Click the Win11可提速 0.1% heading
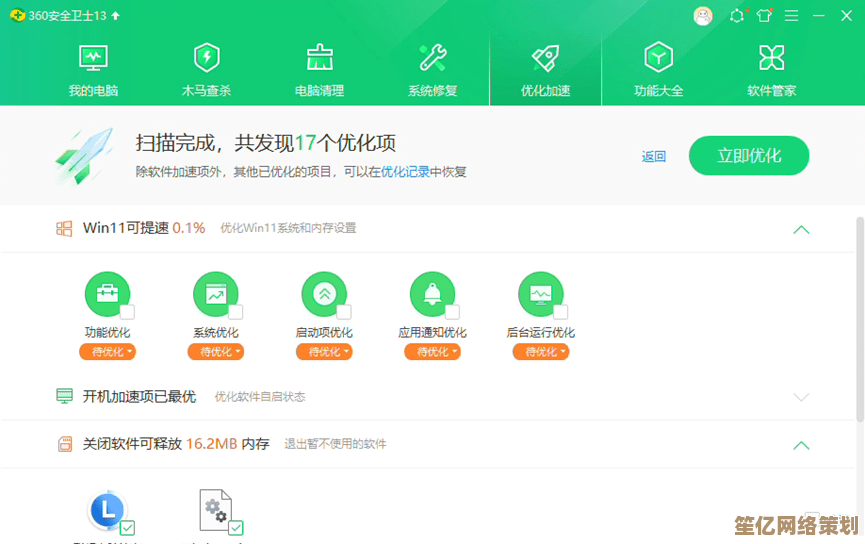Screen dimensions: 865x544 click(144, 228)
